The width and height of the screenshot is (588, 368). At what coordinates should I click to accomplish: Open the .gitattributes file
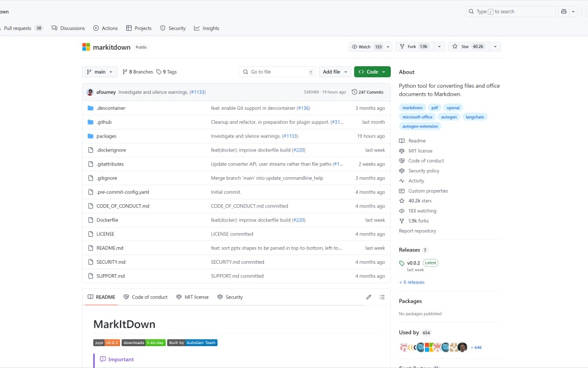click(110, 164)
